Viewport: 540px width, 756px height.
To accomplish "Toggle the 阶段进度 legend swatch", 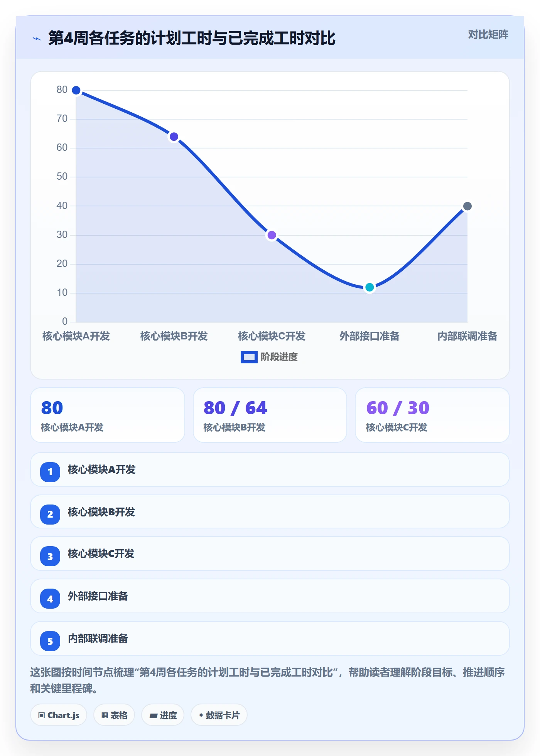I will coord(249,357).
